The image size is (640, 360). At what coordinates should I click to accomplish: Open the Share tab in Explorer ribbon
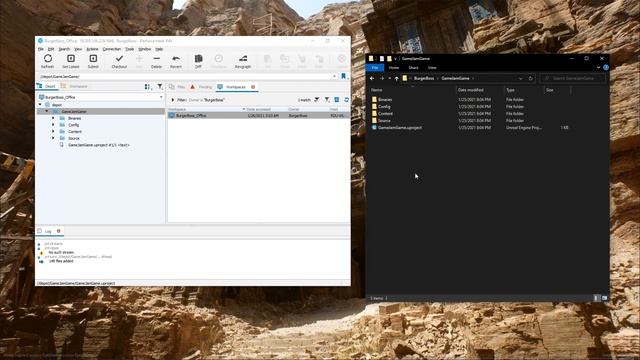pyautogui.click(x=413, y=67)
